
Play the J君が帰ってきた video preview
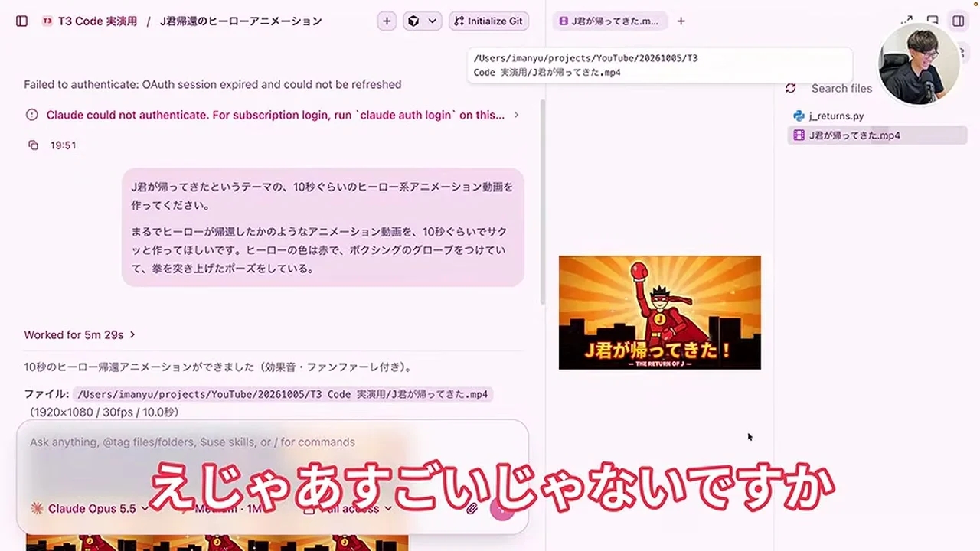tap(660, 312)
